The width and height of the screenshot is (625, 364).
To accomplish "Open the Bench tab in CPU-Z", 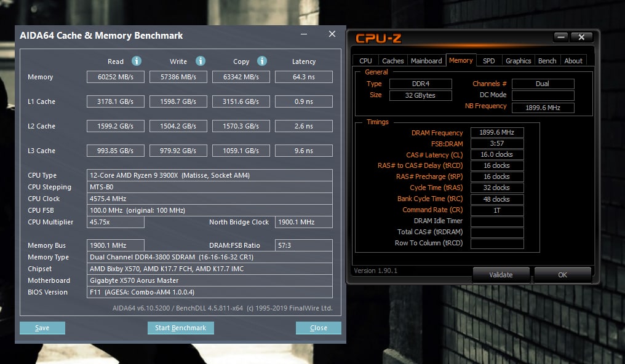I will (x=547, y=60).
